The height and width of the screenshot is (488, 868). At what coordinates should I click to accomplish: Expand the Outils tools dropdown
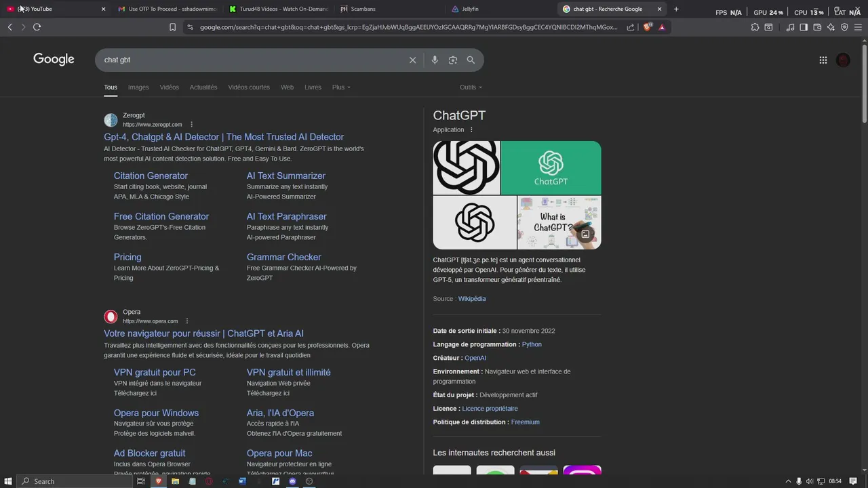coord(471,87)
